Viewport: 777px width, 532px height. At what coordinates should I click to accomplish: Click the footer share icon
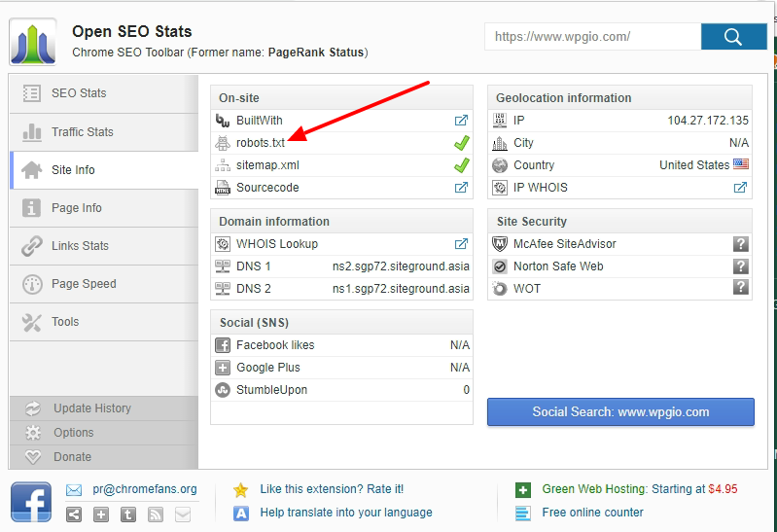pos(74,514)
